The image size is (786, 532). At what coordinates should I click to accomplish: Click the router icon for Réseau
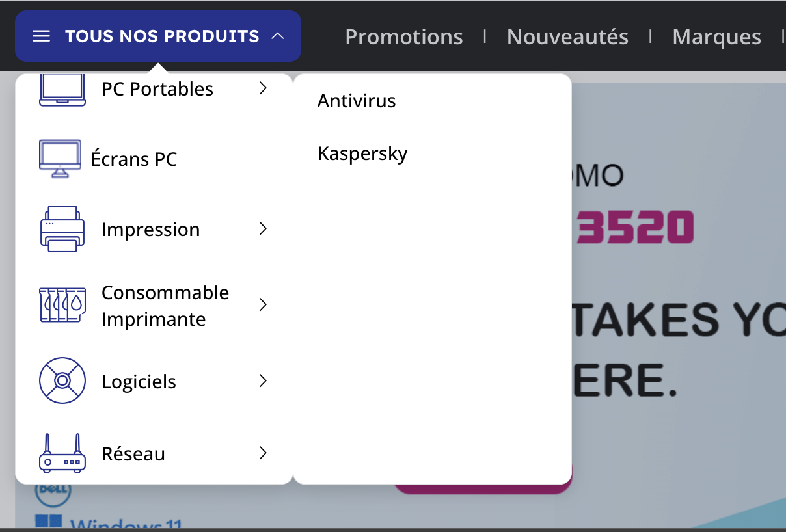[x=62, y=453]
